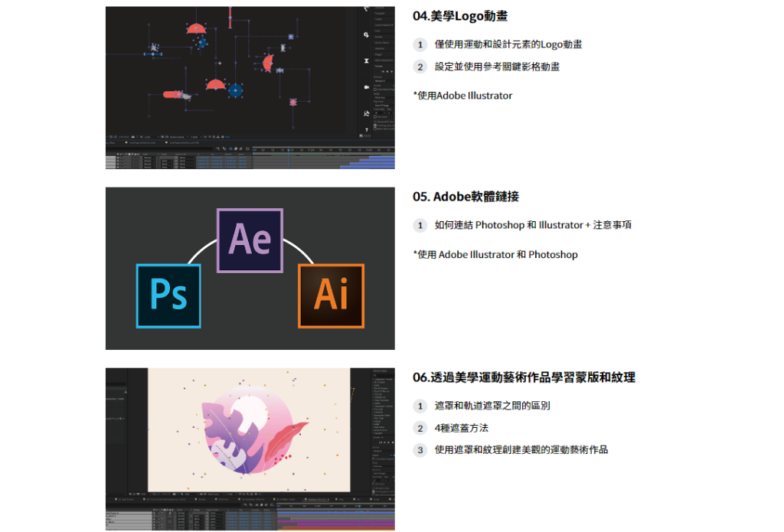Click the camera icon in the Logo animation screenshot
The height and width of the screenshot is (532, 784).
coord(367,87)
